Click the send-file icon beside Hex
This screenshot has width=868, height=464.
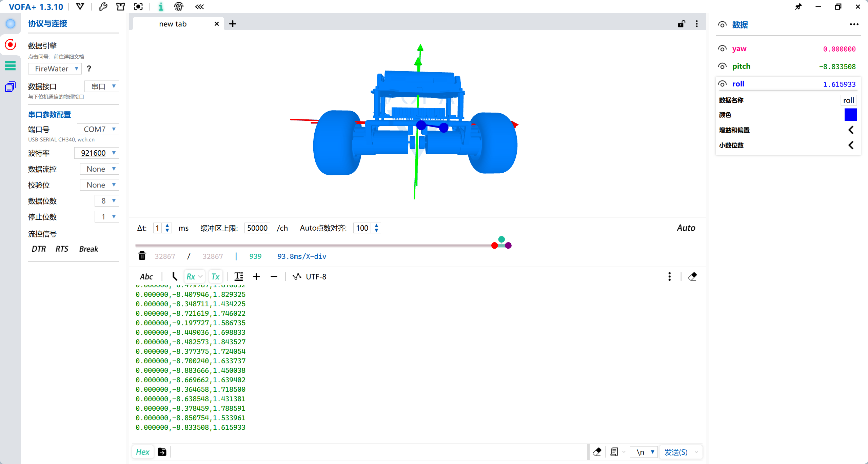pyautogui.click(x=162, y=452)
